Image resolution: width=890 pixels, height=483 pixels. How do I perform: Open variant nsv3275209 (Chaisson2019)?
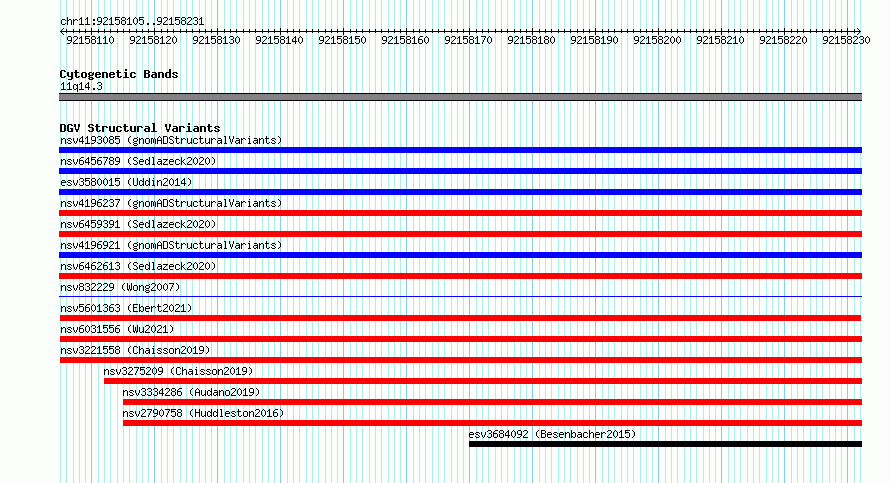point(178,371)
